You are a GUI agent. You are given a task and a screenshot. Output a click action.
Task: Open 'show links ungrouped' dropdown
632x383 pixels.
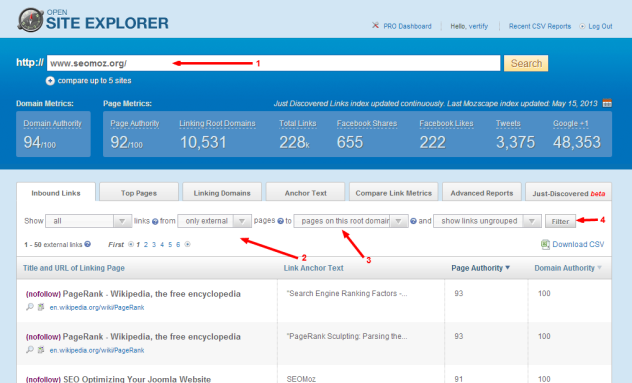(x=487, y=221)
